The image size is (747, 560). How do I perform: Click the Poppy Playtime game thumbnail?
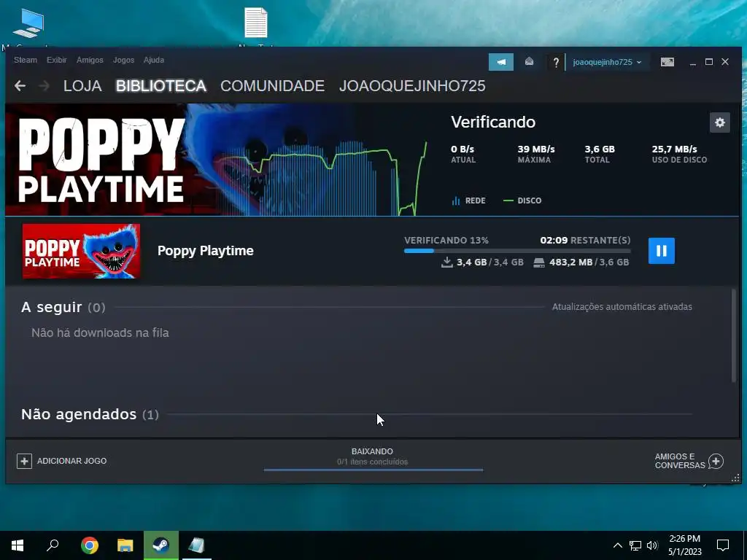pos(81,251)
